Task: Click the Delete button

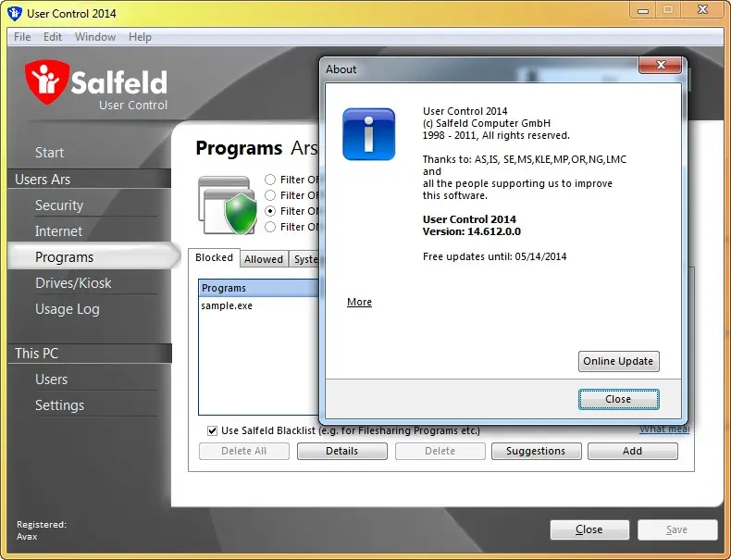Action: [x=440, y=451]
